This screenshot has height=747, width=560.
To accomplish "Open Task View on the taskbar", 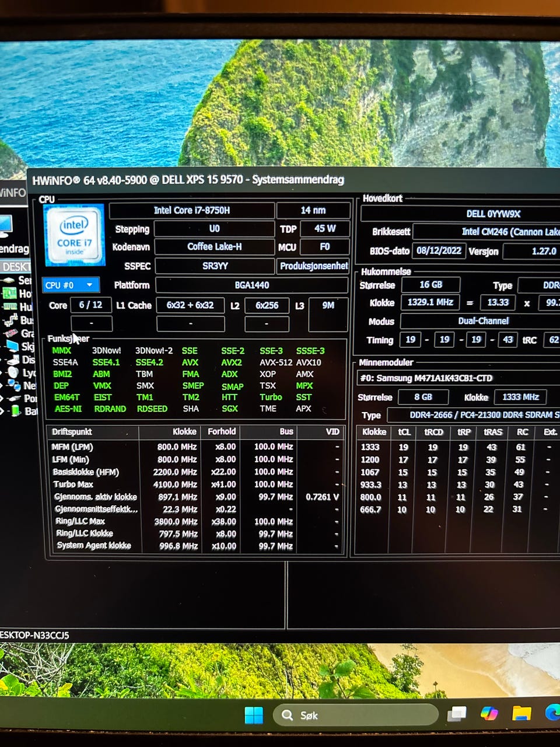I will (x=457, y=714).
